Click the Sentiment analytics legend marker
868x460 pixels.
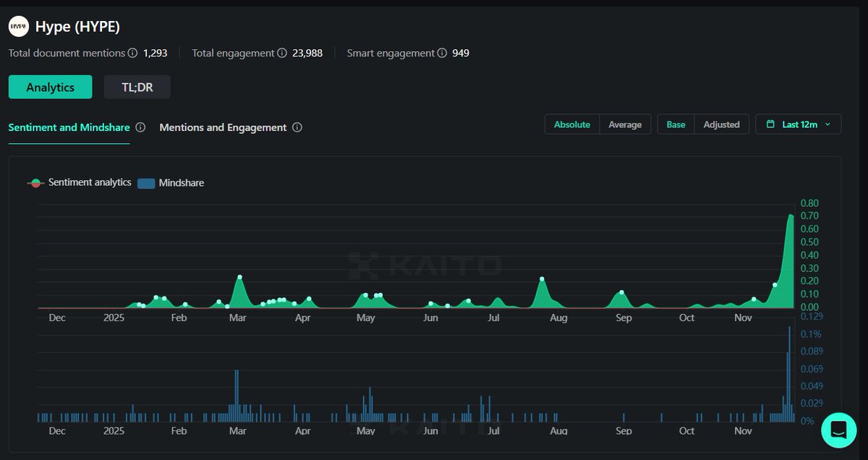pos(35,184)
